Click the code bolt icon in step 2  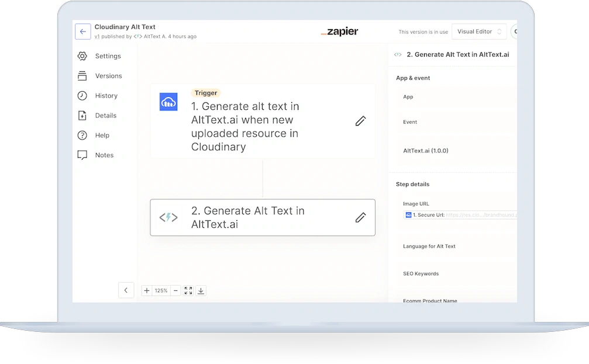(x=168, y=217)
